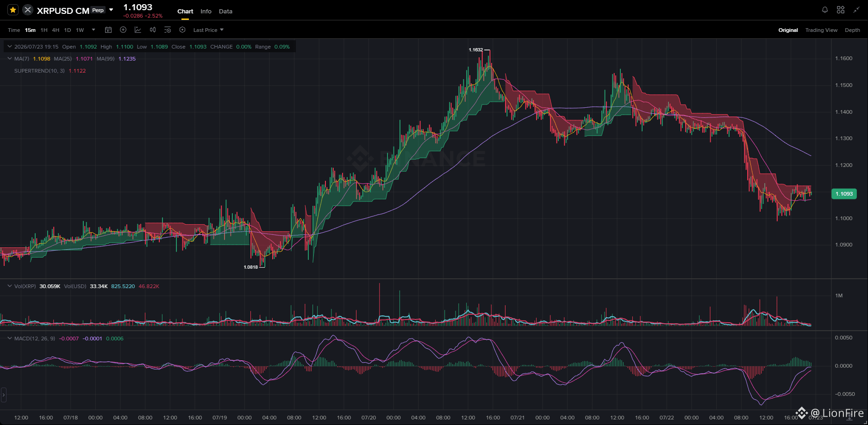
Task: Click the 1.1000 price axis label
Action: click(x=843, y=218)
